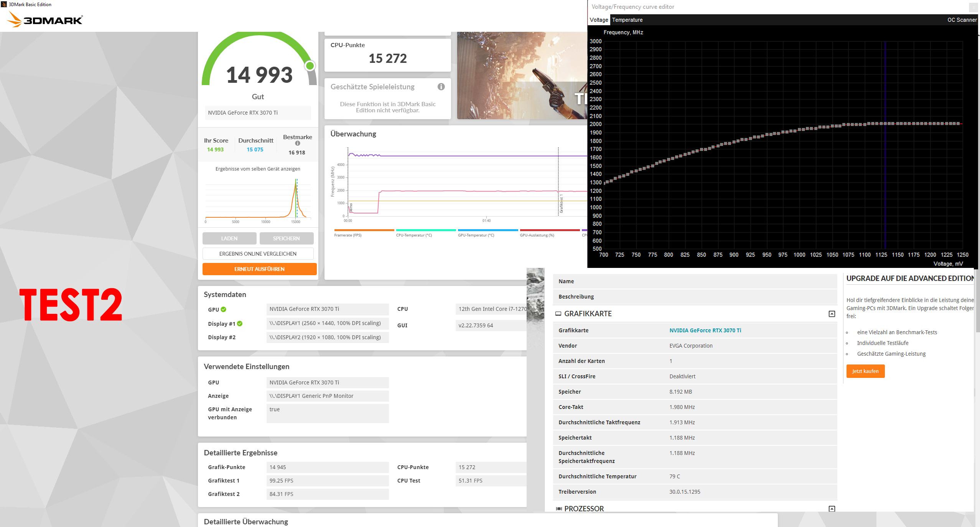The height and width of the screenshot is (527, 980).
Task: Click GUI version v2.22.7359 64
Action: [x=491, y=325]
